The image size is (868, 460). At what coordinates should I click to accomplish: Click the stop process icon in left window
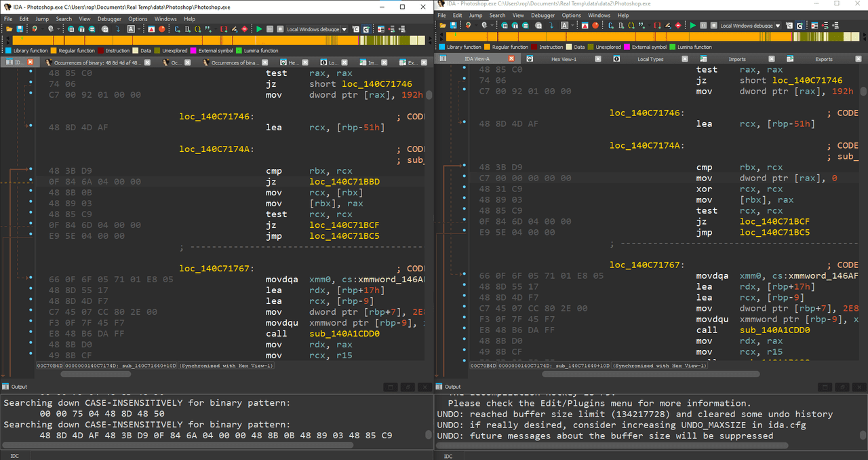point(280,28)
